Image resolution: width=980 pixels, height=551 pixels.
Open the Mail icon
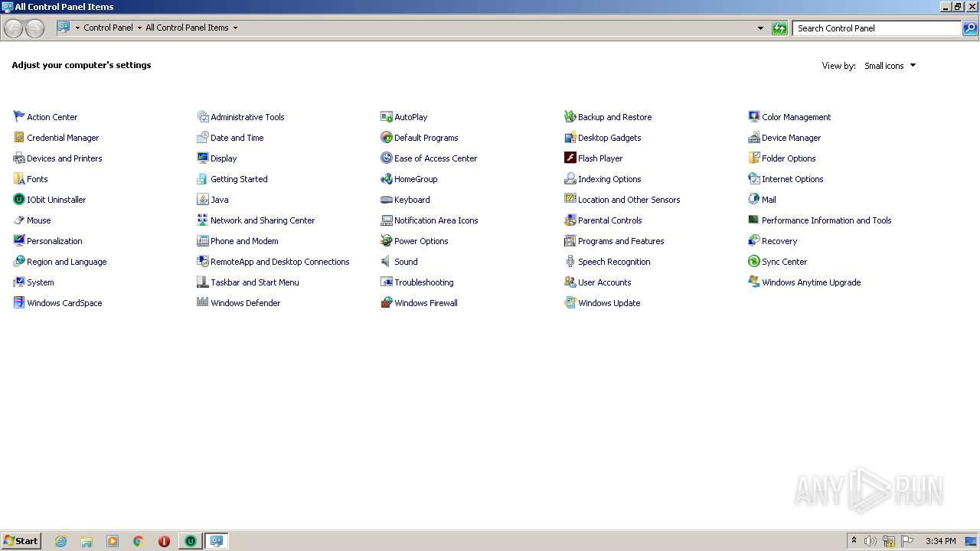(x=754, y=199)
